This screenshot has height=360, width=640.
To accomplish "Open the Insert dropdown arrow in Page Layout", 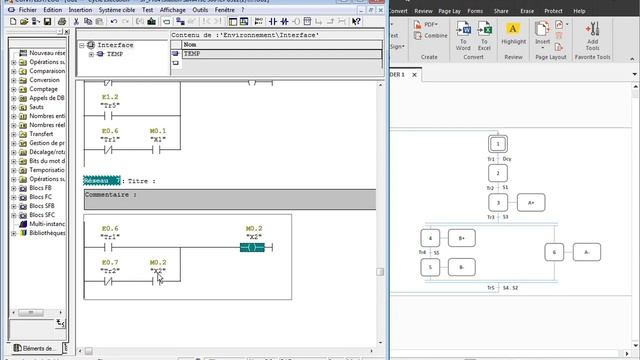I will click(542, 48).
